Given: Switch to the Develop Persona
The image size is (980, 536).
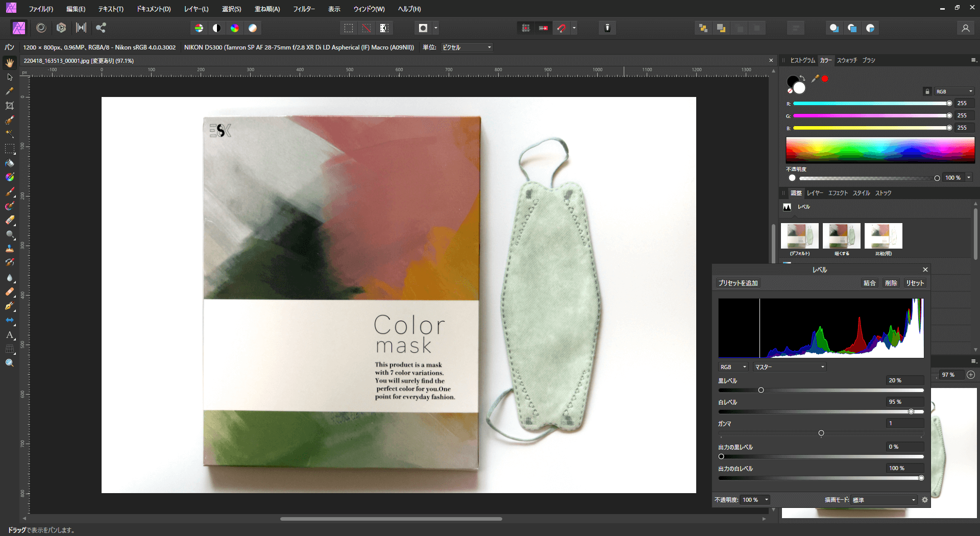Looking at the screenshot, I should 61,28.
